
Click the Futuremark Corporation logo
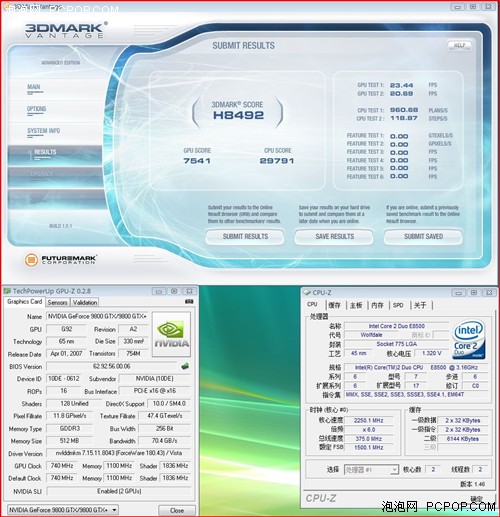pos(60,259)
